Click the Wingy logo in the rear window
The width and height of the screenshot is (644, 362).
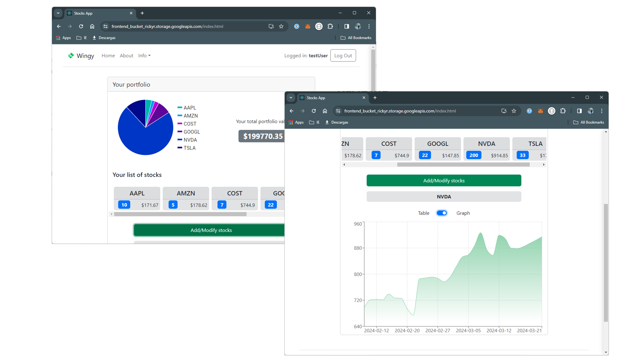pos(81,55)
